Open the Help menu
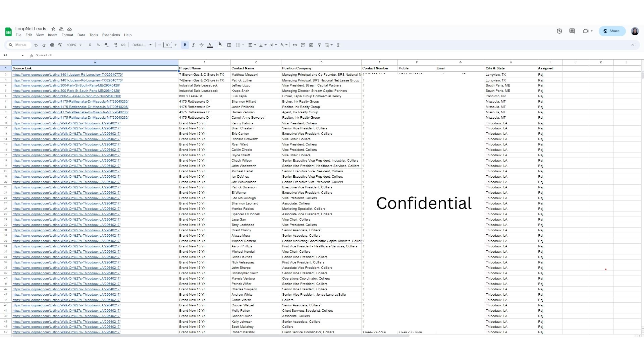Screen dimensions: 644x362 128,35
